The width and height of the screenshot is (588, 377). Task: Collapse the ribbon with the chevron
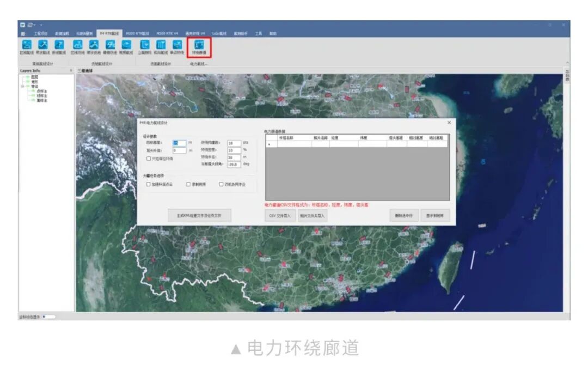(x=567, y=63)
